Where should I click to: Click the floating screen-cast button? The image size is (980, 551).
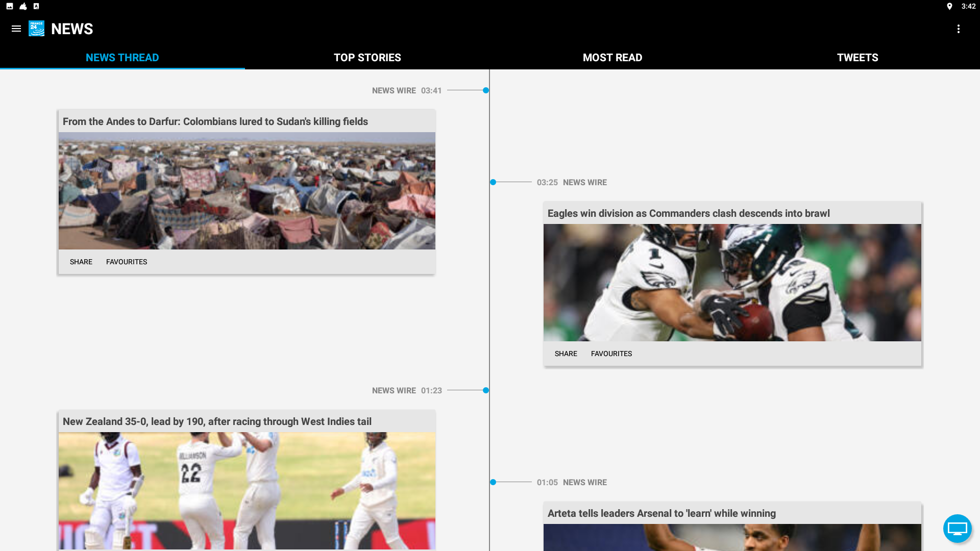957,529
